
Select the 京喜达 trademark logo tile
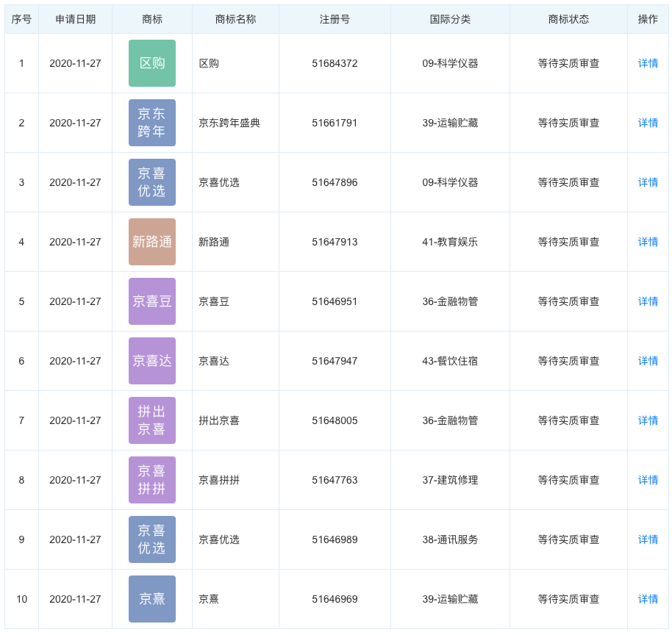(x=152, y=361)
